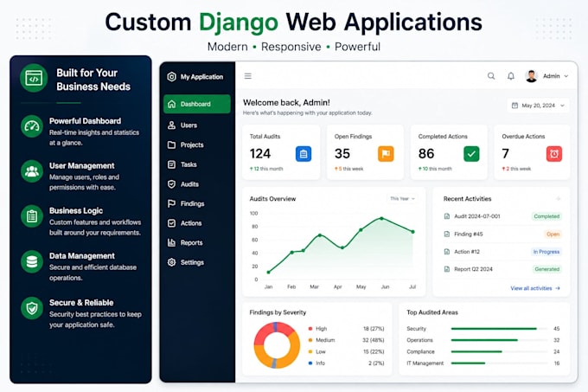Click the Welcome back, Admin! heading
This screenshot has height=392, width=588.
286,102
